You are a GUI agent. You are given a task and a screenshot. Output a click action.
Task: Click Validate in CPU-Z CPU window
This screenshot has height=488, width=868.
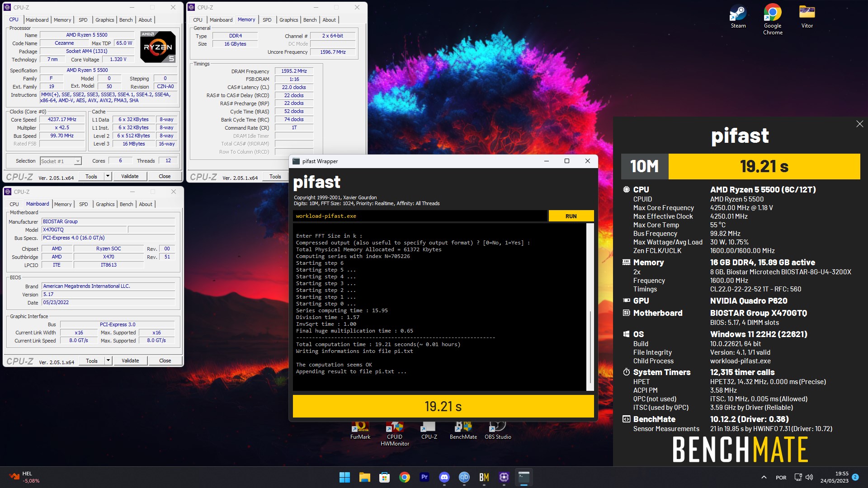[130, 176]
